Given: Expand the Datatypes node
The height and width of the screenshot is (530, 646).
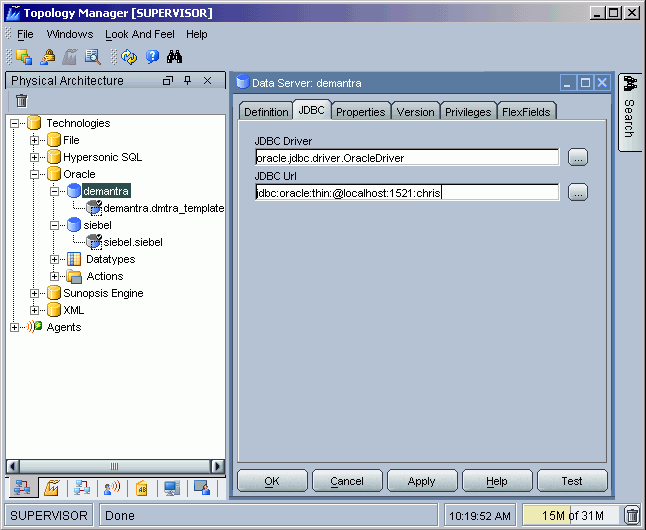Looking at the screenshot, I should click(54, 259).
